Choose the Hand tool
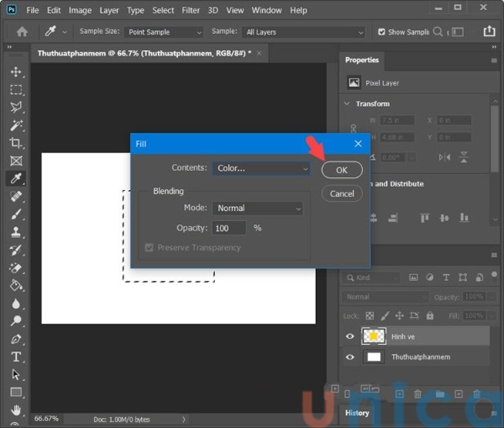Viewport: 504px width, 428px height. pos(16,410)
